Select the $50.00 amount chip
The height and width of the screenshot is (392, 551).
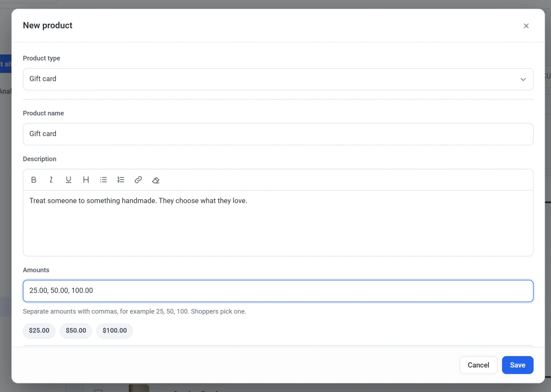coord(76,331)
